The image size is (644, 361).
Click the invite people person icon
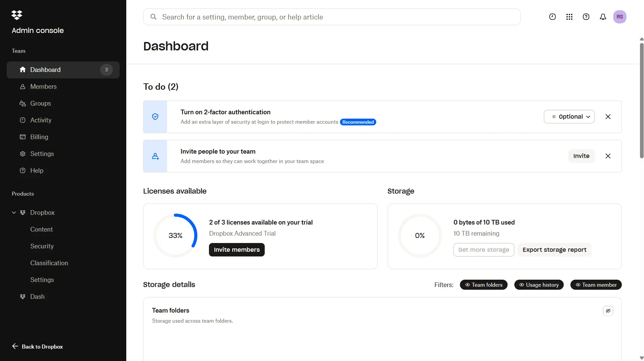pos(155,156)
